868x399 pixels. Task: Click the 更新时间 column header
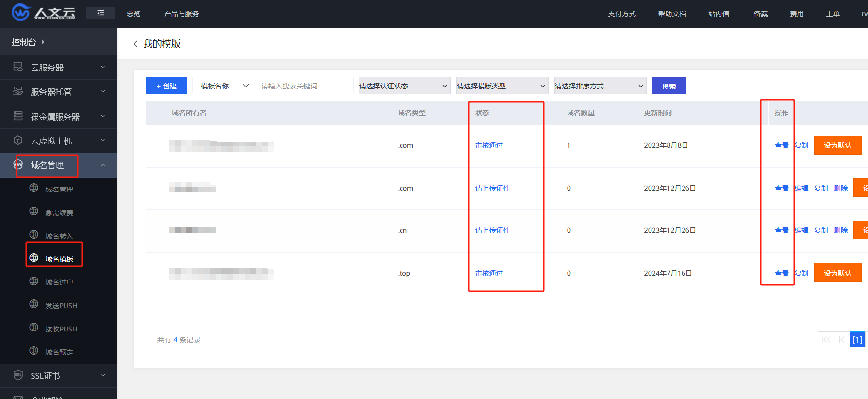pos(658,113)
